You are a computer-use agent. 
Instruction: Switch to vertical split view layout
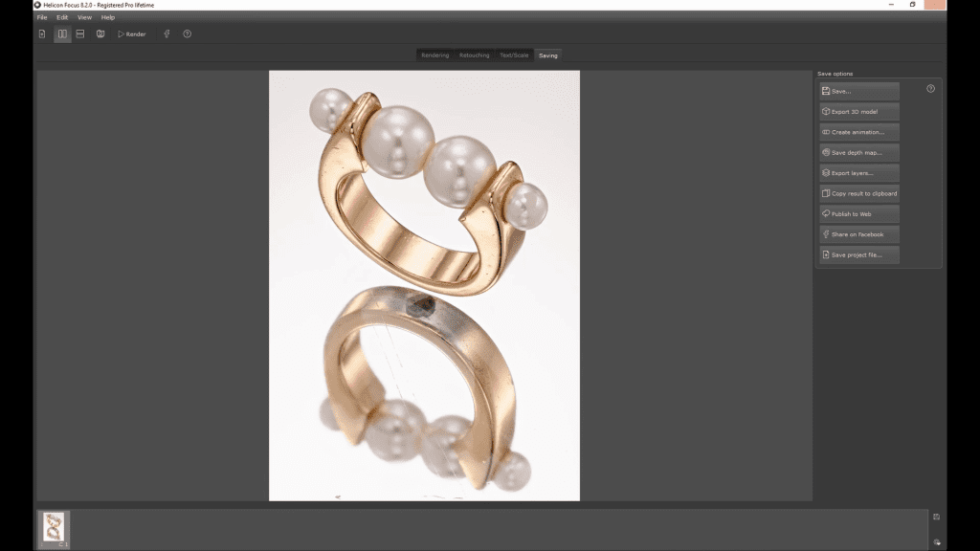pos(62,33)
